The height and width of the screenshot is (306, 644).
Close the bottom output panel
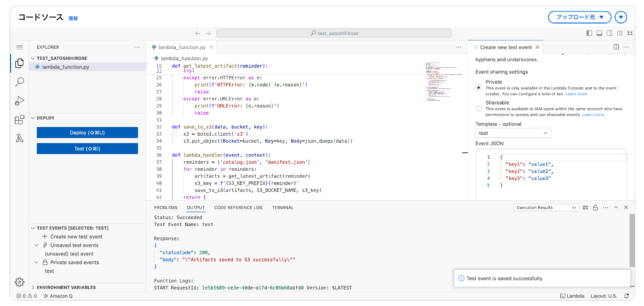(626, 208)
